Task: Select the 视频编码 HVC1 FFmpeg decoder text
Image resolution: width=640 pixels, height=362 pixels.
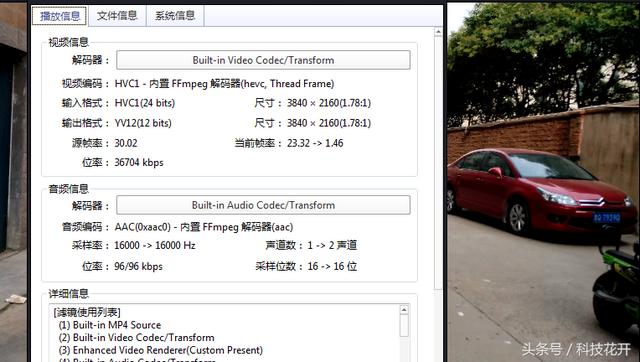Action: (224, 84)
